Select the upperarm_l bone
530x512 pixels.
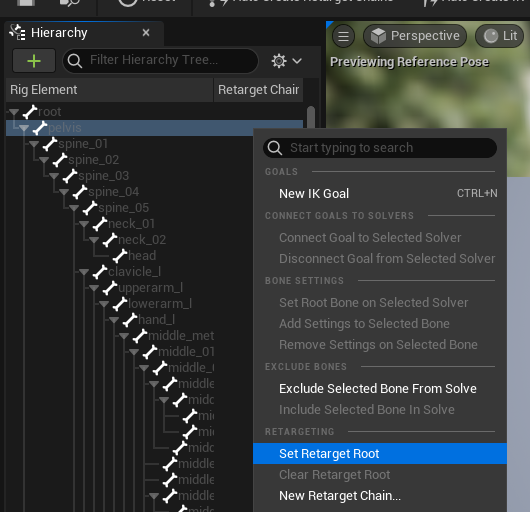click(x=150, y=288)
